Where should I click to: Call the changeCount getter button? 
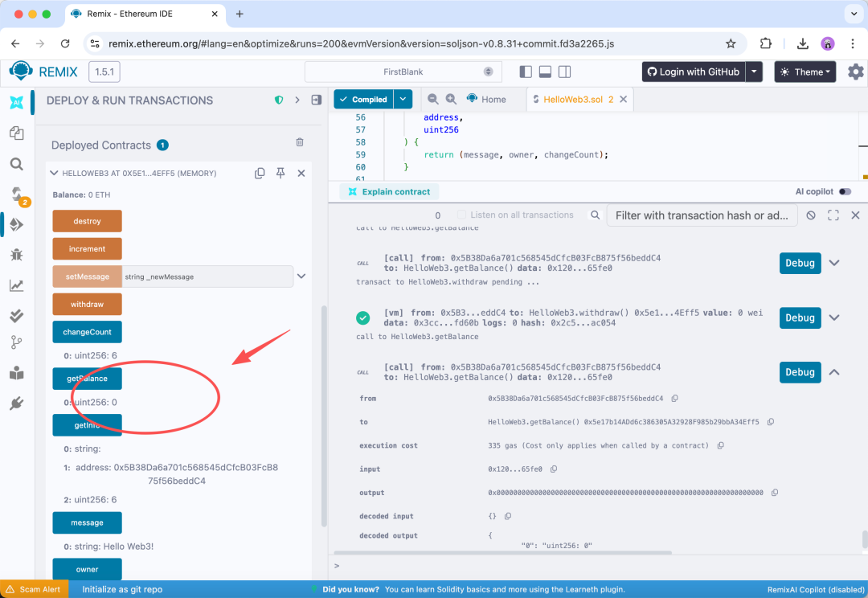(87, 332)
